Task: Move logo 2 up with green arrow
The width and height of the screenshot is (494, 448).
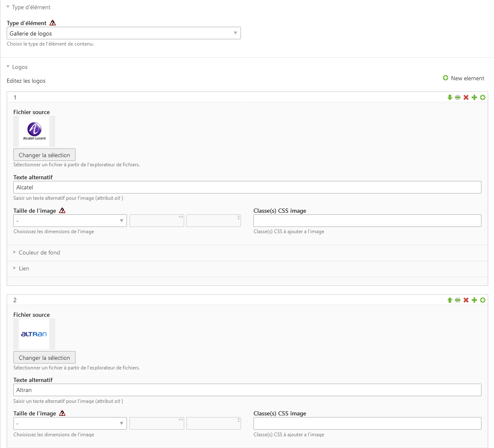Action: (450, 300)
